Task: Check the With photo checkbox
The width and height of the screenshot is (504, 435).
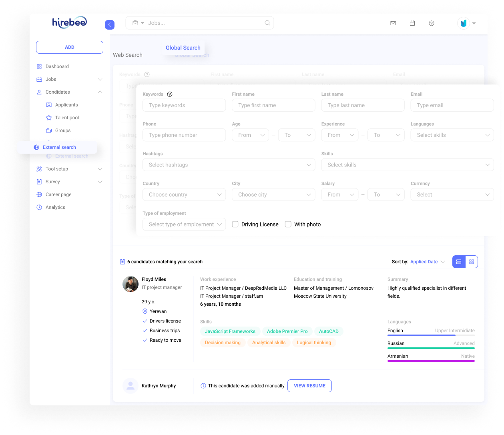Action: [x=288, y=224]
